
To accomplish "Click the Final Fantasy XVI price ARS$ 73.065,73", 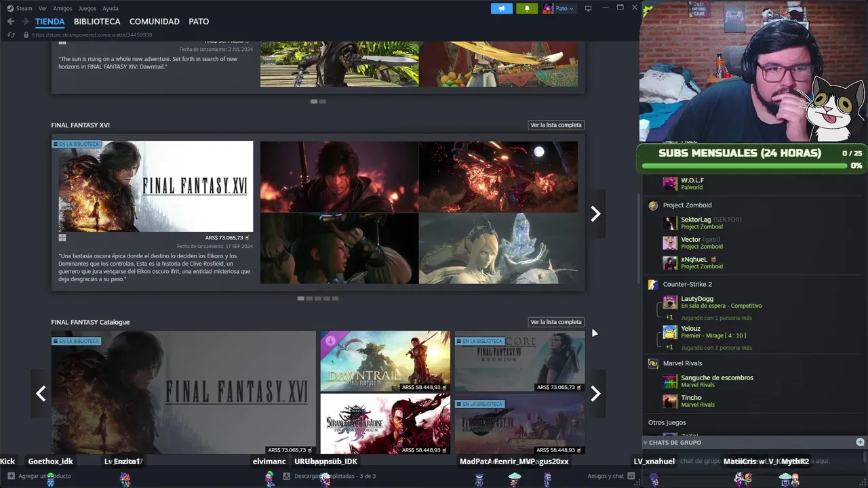I will point(227,238).
